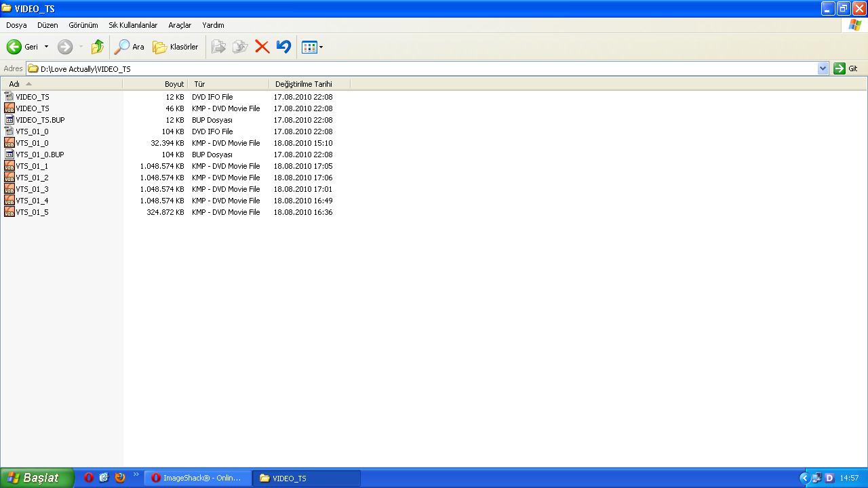
Task: Toggle the Klasörler folders pane
Action: (x=176, y=47)
